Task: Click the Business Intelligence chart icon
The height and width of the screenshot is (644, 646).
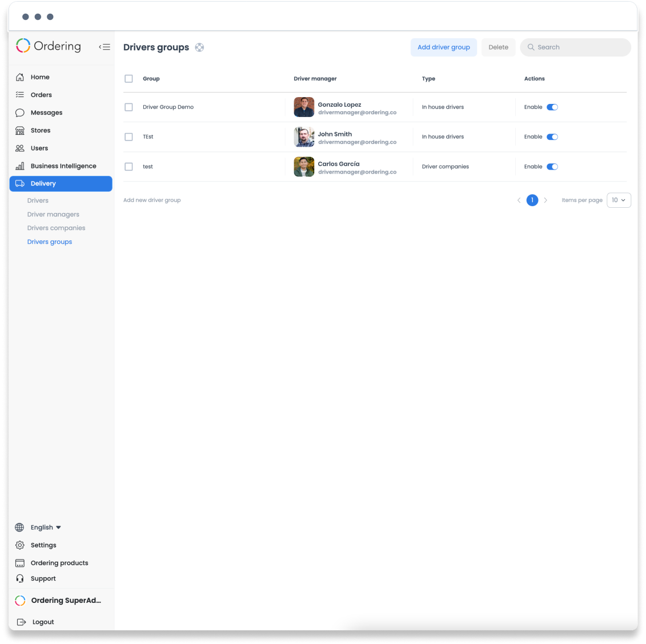Action: (20, 166)
